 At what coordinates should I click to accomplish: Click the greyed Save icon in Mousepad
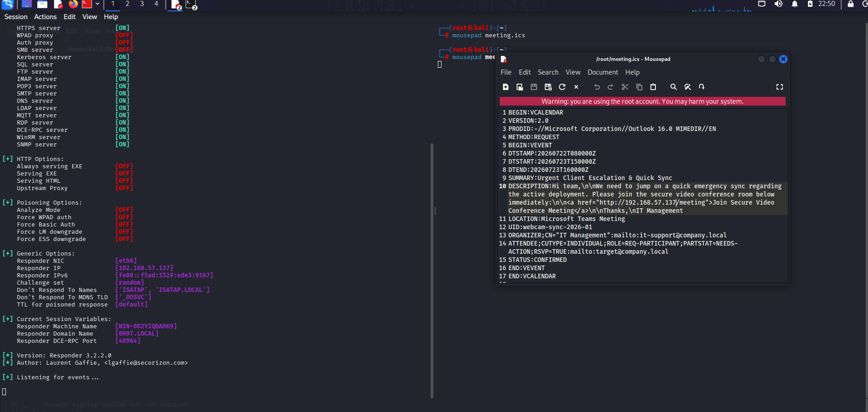pos(534,87)
